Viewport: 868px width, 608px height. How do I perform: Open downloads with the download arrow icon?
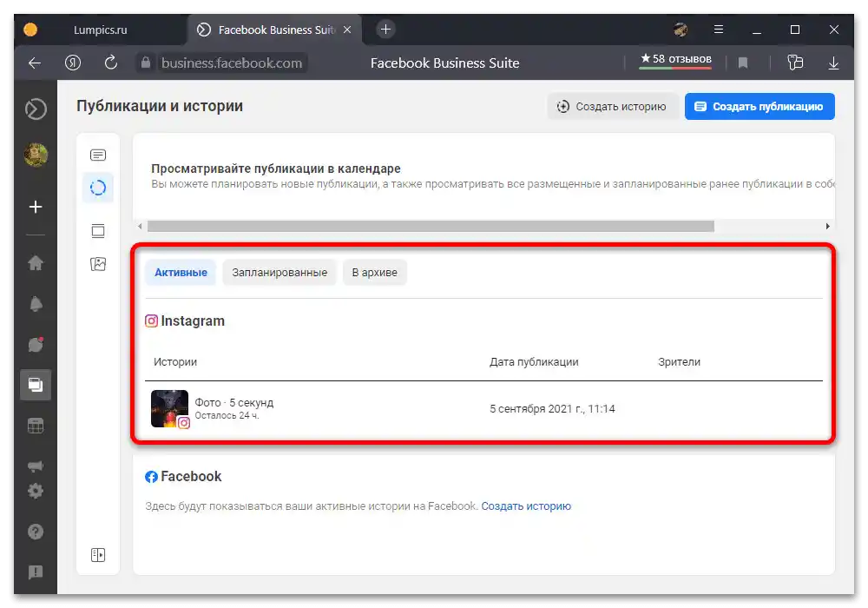pos(833,63)
